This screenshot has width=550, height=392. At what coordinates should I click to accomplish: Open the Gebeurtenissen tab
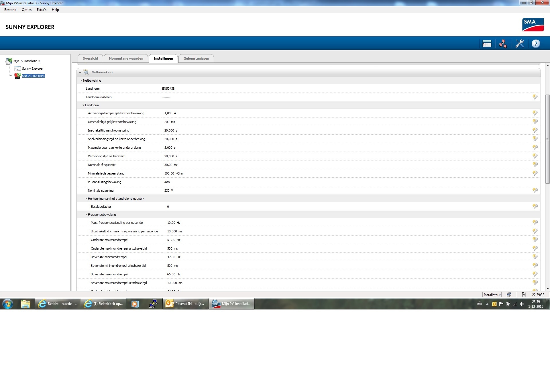point(196,58)
